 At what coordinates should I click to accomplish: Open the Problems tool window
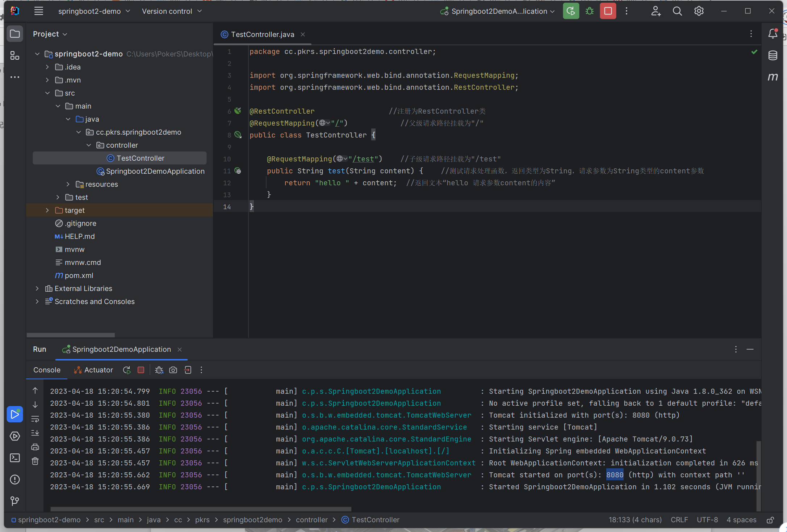(15, 480)
